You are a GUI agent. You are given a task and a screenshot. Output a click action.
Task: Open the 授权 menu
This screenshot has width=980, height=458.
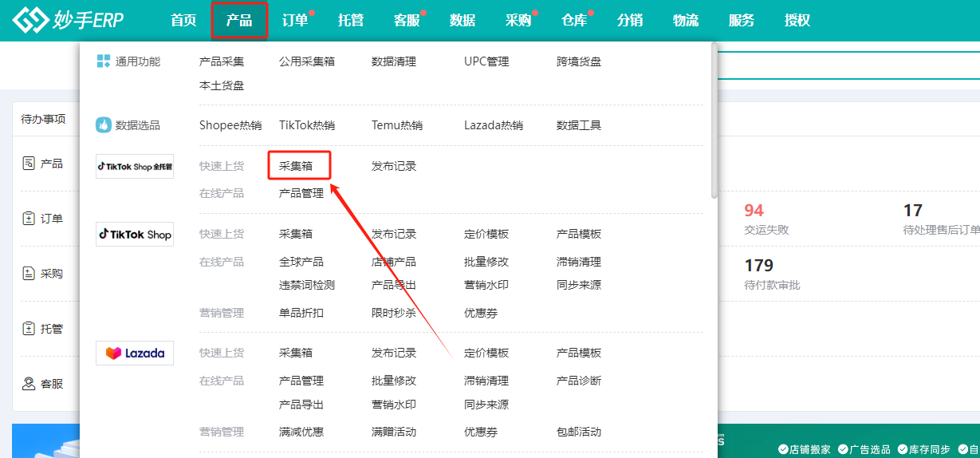[x=797, y=21]
